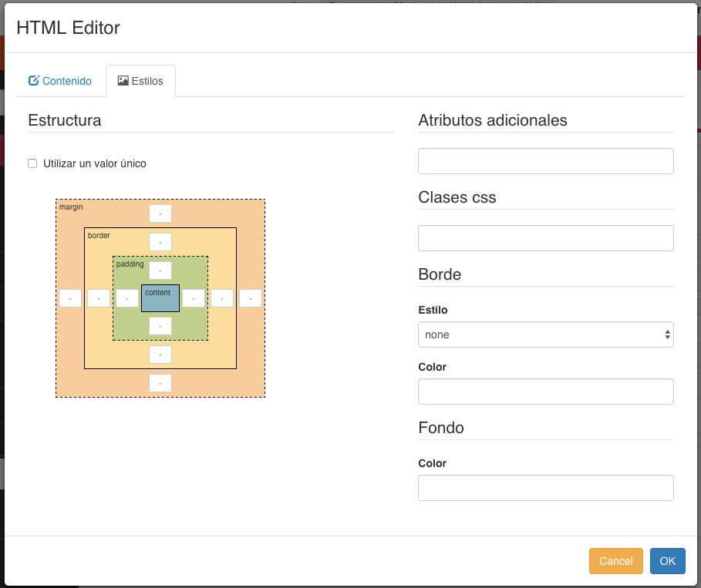This screenshot has height=588, width=701.
Task: Click the padding left value field
Action: (127, 298)
